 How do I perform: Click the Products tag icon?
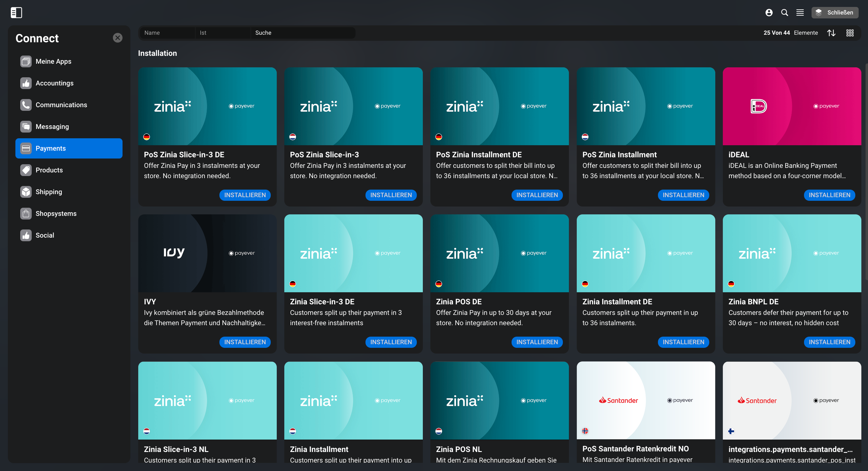[26, 170]
